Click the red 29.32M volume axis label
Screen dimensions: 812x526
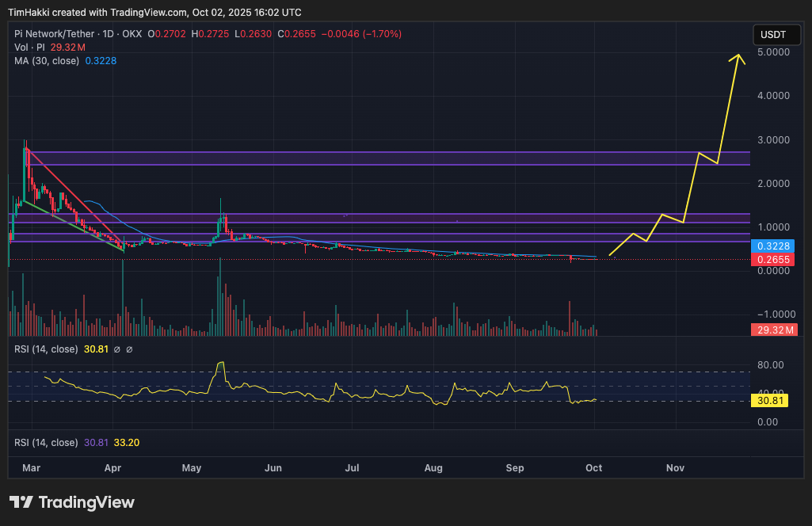pyautogui.click(x=772, y=329)
